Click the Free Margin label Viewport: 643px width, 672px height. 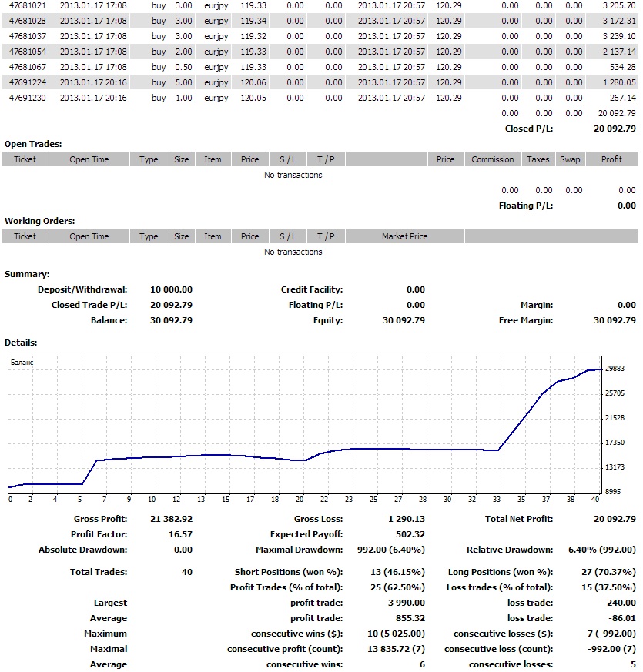pos(526,320)
